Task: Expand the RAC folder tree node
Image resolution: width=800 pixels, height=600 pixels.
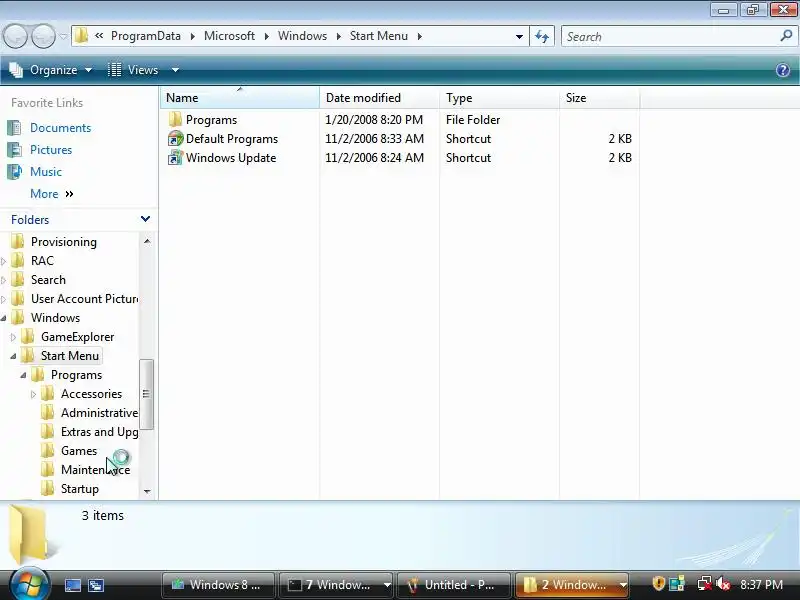Action: click(4, 261)
